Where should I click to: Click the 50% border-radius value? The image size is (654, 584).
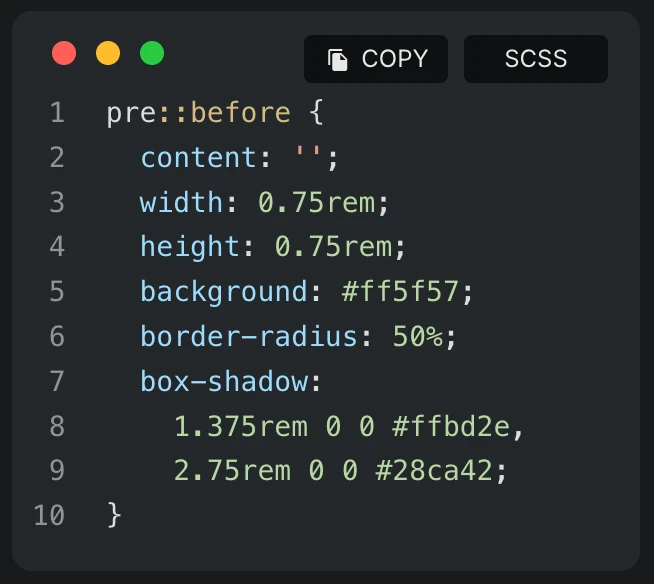click(x=418, y=336)
